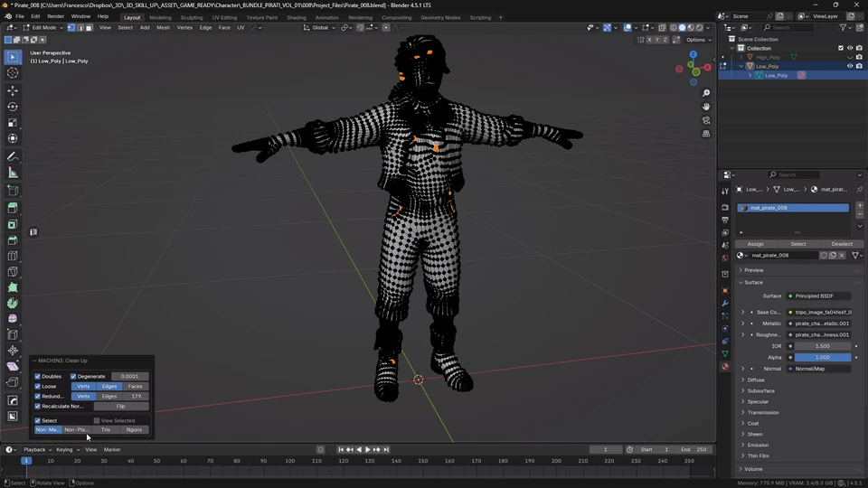Open the Modifiers properties tab wrench icon

click(x=725, y=304)
